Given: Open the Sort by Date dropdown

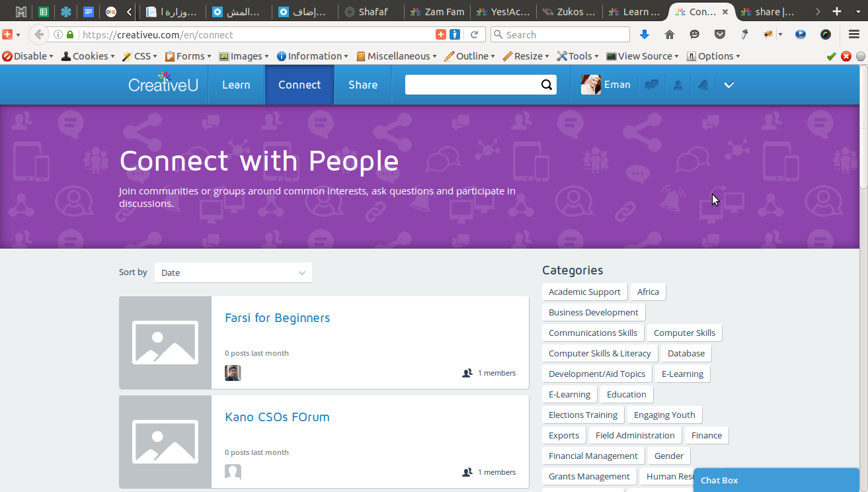Looking at the screenshot, I should [233, 272].
